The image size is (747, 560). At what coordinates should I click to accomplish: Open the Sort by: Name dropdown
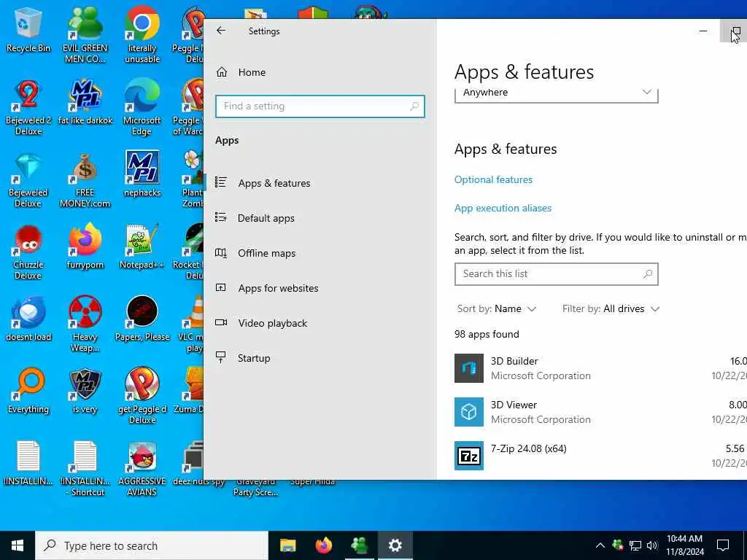(497, 308)
